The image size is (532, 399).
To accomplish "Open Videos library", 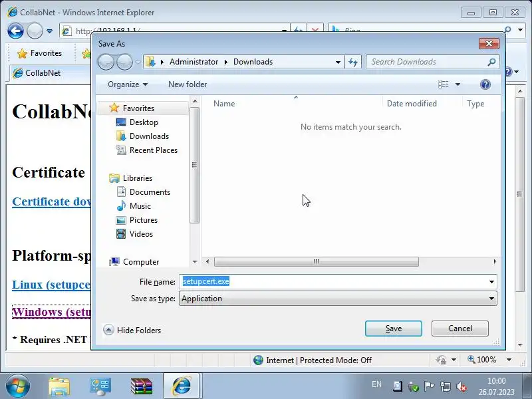I will 141,234.
